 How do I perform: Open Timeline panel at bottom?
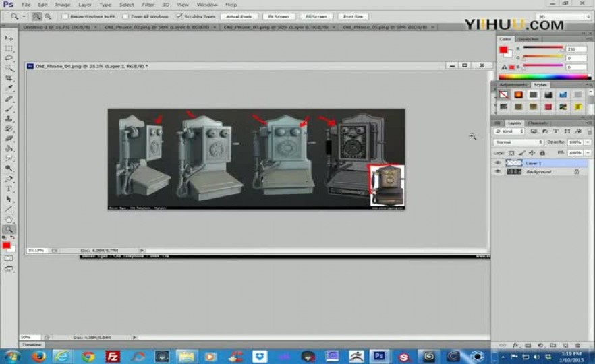click(x=32, y=344)
